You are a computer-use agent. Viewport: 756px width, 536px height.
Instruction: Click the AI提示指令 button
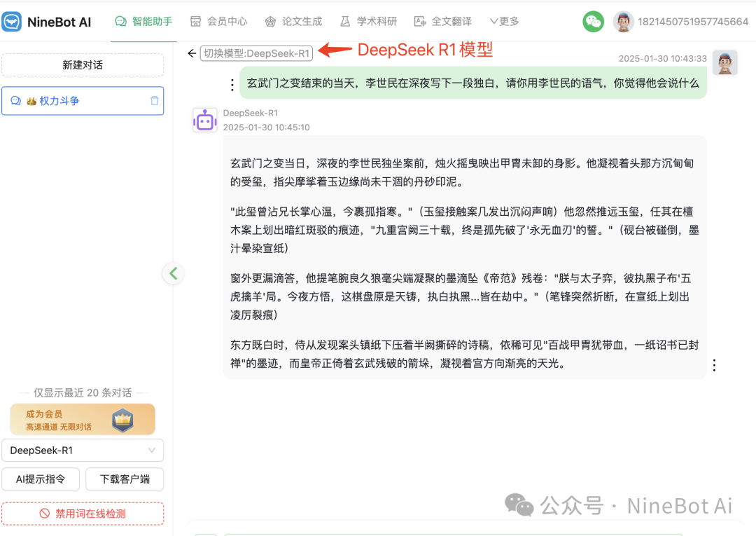[x=41, y=479]
